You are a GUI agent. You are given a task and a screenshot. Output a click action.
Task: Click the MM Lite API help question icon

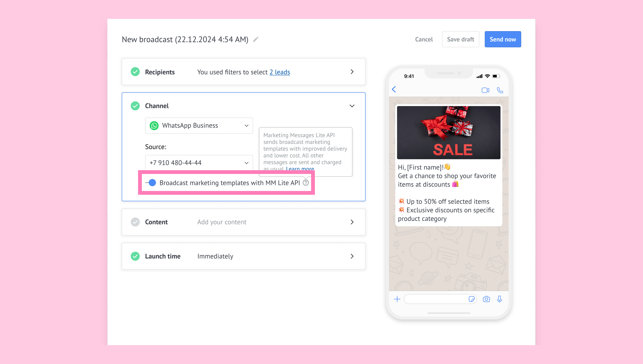(x=305, y=183)
